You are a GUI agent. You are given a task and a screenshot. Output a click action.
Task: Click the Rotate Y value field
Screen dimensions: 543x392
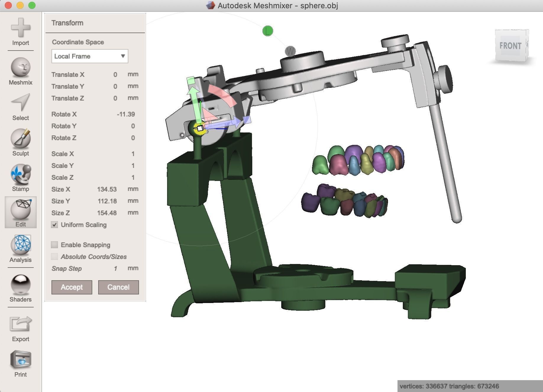click(x=133, y=126)
